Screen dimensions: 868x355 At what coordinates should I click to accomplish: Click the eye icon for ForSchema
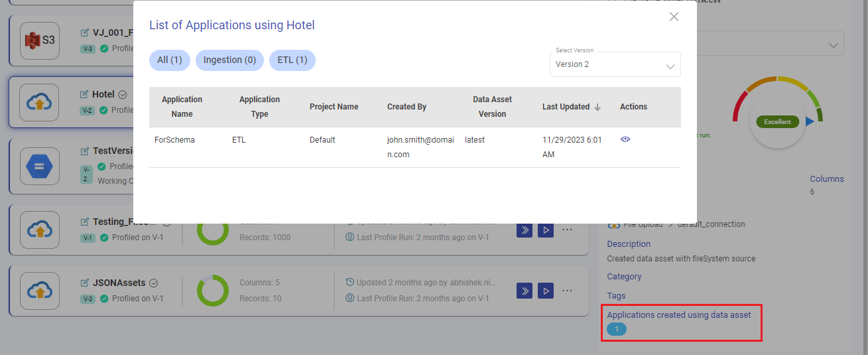point(625,139)
